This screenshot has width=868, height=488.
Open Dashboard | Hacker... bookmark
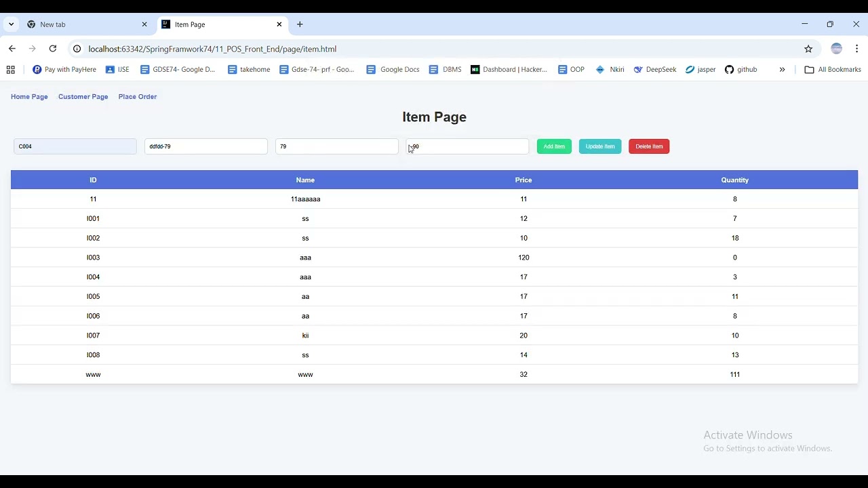click(x=509, y=70)
